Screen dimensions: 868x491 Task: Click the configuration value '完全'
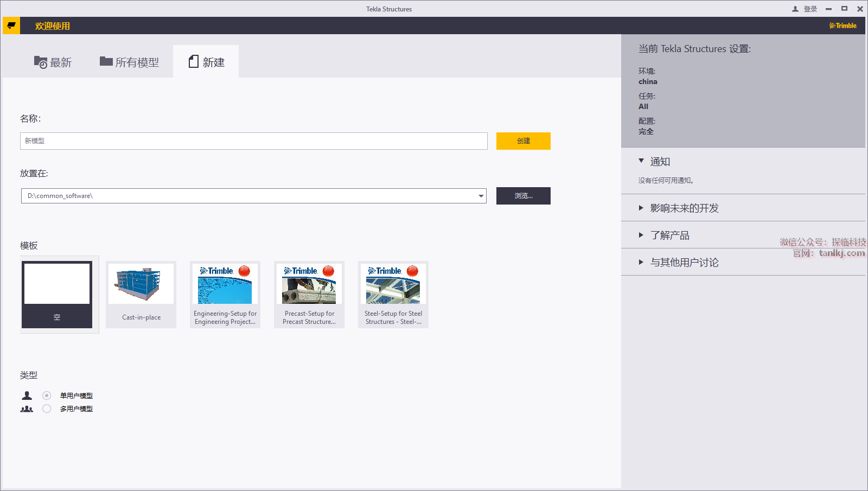(x=646, y=131)
